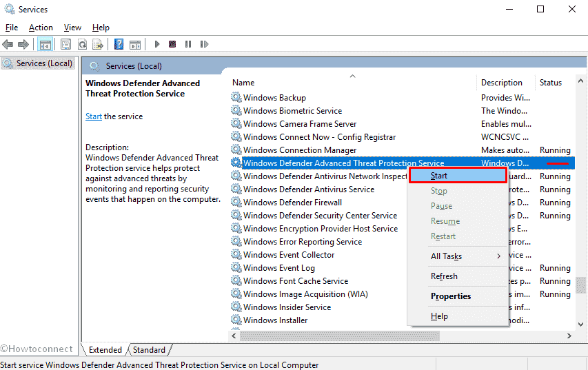This screenshot has width=588, height=370.
Task: Click gear icon beside Windows Biometric Service
Action: pos(236,111)
